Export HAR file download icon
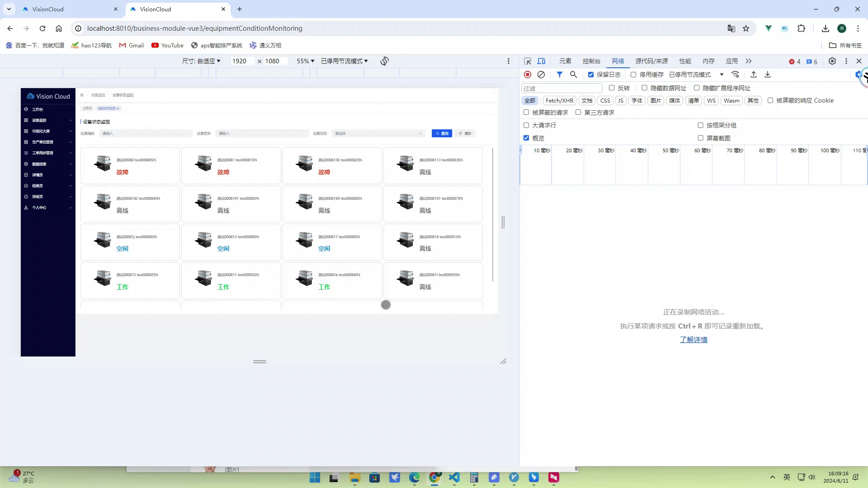868x488 pixels. pyautogui.click(x=768, y=75)
